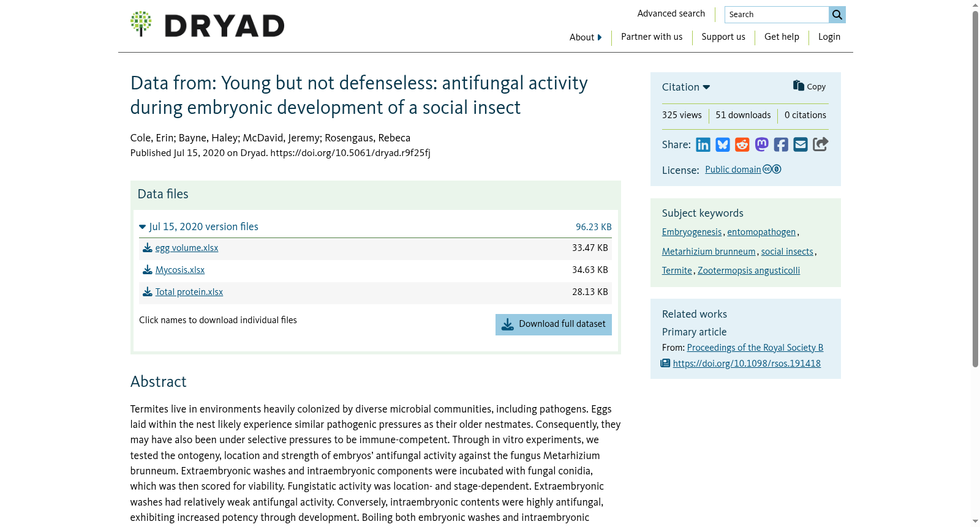
Task: Open Proceedings of the Royal Society B link
Action: coord(755,348)
